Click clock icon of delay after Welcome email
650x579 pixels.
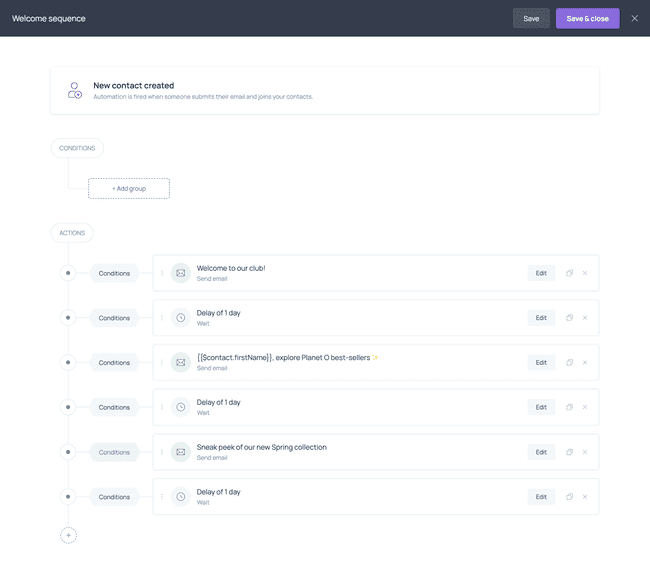(181, 318)
